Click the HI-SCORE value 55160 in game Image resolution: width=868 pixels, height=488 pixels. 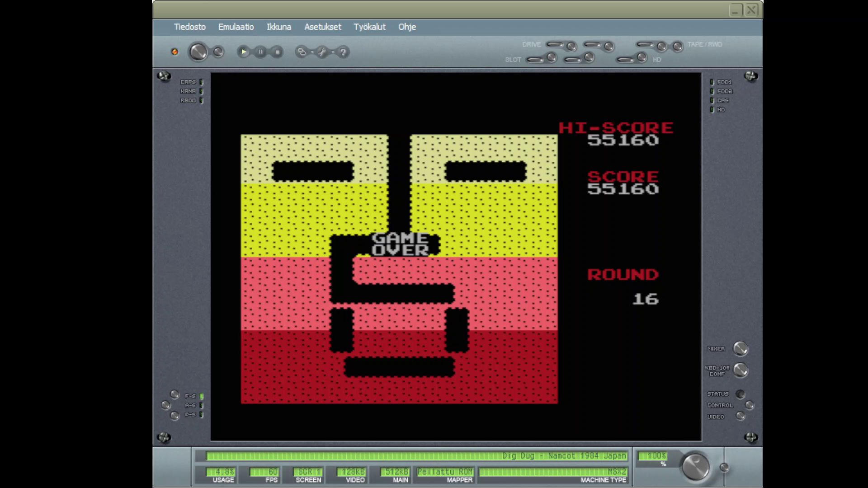623,140
